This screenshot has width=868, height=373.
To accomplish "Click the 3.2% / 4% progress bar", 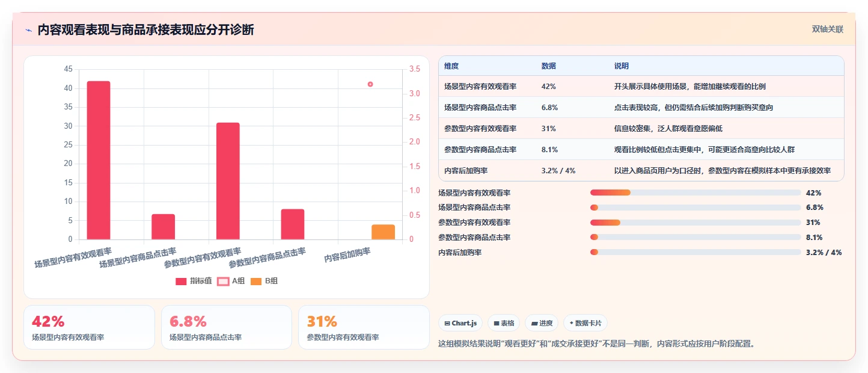I will [x=695, y=252].
